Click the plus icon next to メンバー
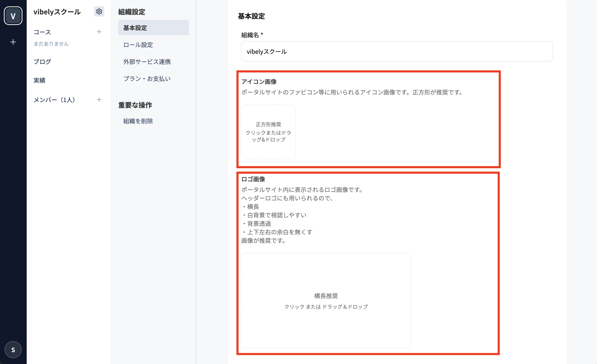Screen dimensions: 597x364 99,100
